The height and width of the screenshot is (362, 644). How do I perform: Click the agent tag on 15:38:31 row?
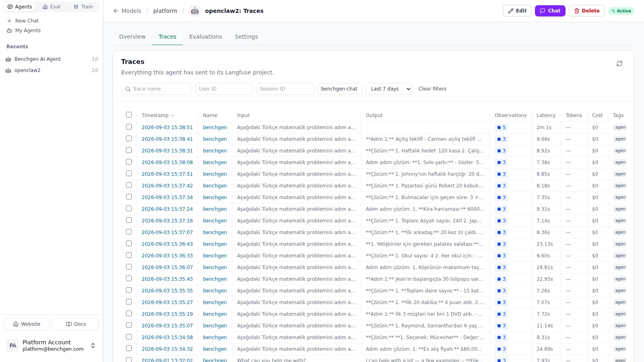coord(620,151)
